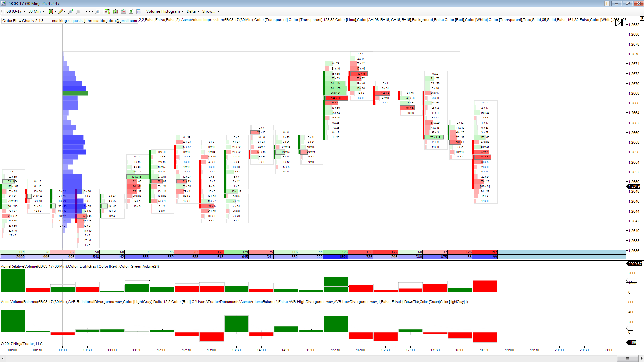This screenshot has height=362, width=644.
Task: Click the 103 x 131 footprint cell
Action: click(137, 177)
